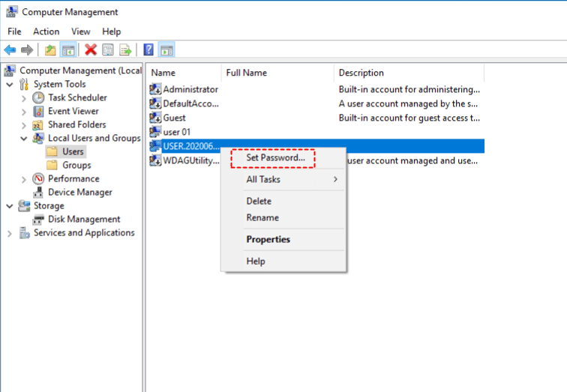Image resolution: width=567 pixels, height=392 pixels.
Task: Expand the Shared Folders node
Action: coord(24,125)
